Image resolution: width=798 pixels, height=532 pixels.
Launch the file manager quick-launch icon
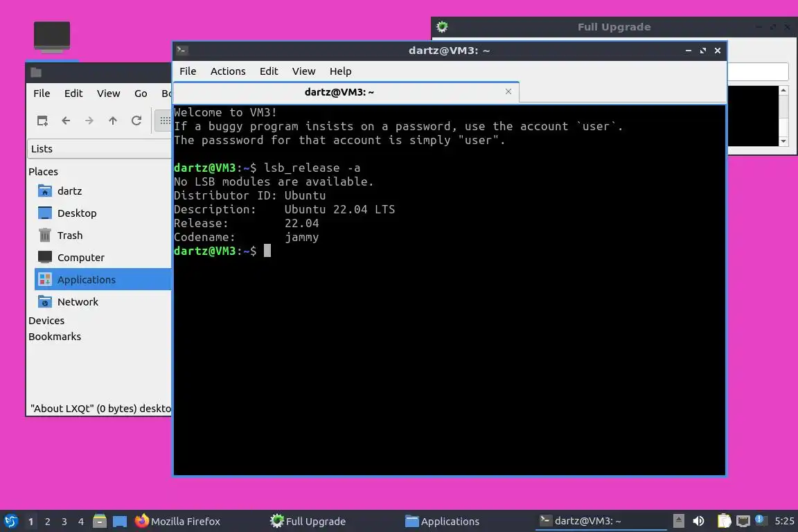click(x=100, y=521)
